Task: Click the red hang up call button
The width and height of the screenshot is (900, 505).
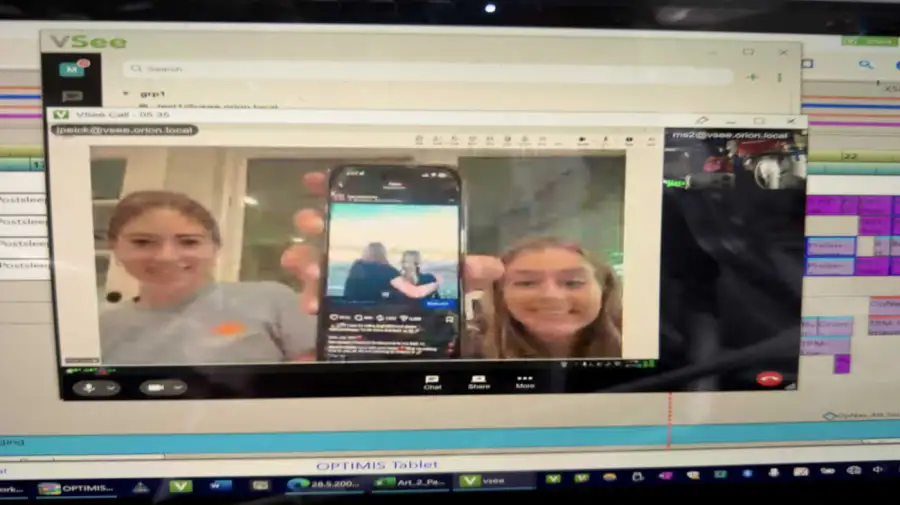Action: click(768, 378)
